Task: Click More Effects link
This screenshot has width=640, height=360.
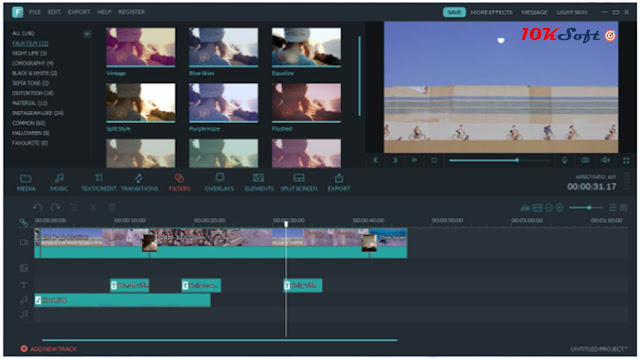Action: click(491, 13)
